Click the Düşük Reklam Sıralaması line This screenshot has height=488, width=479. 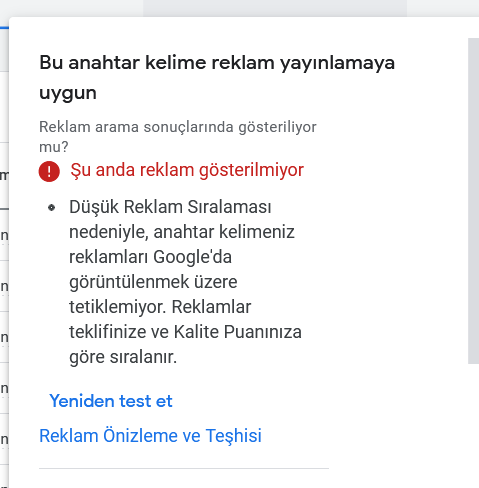point(170,207)
